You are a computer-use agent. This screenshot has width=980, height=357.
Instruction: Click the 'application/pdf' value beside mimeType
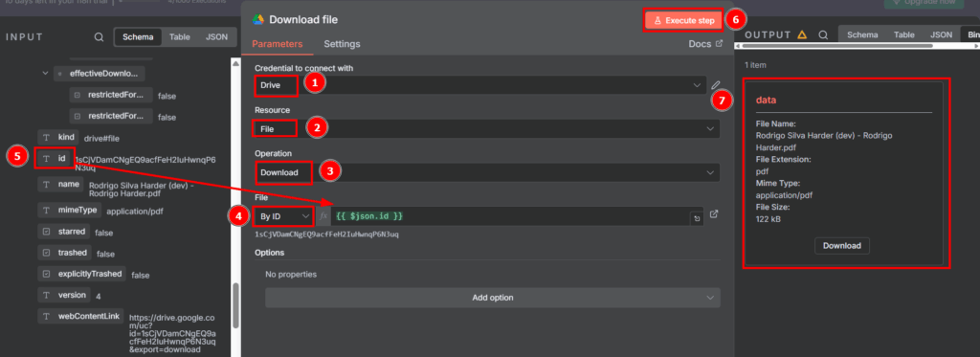coord(135,212)
